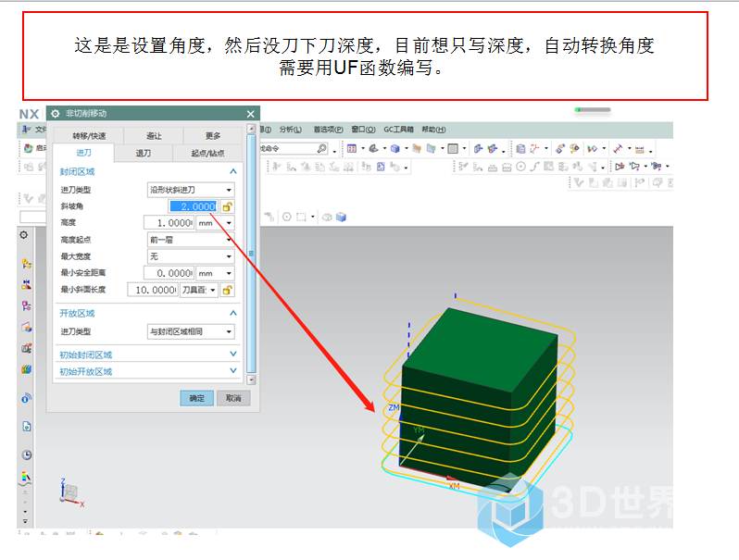The height and width of the screenshot is (560, 739).
Task: Switch to the 转移/快速 tab
Action: [89, 136]
